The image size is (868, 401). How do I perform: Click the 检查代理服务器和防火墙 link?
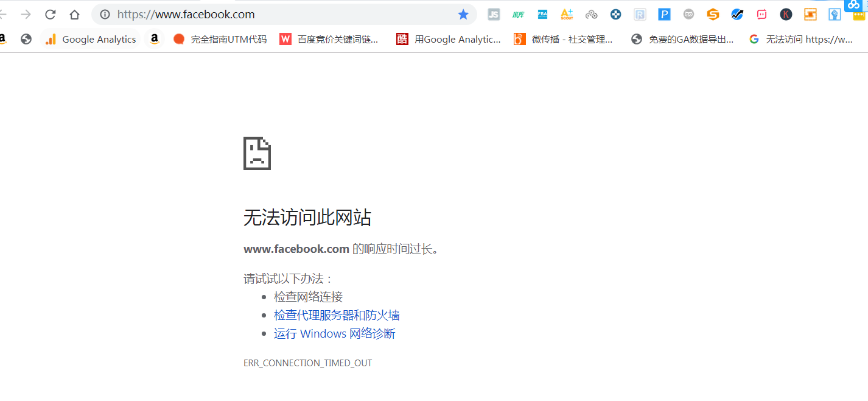(337, 315)
